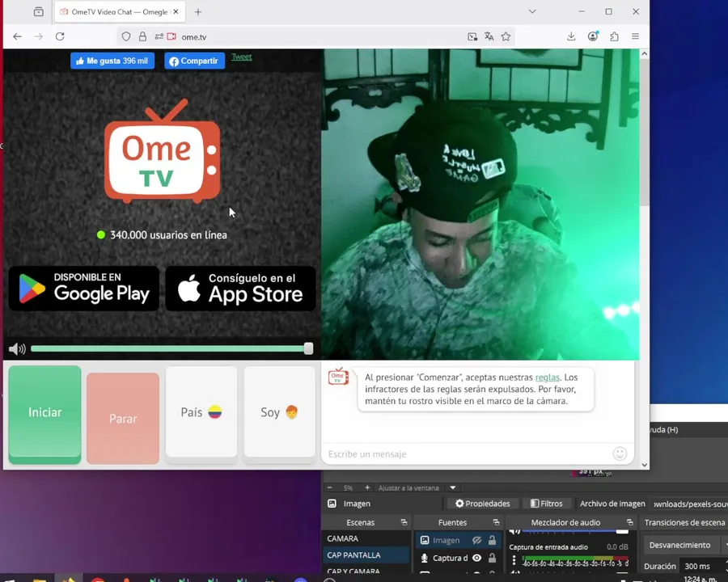Image resolution: width=728 pixels, height=582 pixels.
Task: Share OmeTV via Compartir button
Action: click(x=194, y=61)
